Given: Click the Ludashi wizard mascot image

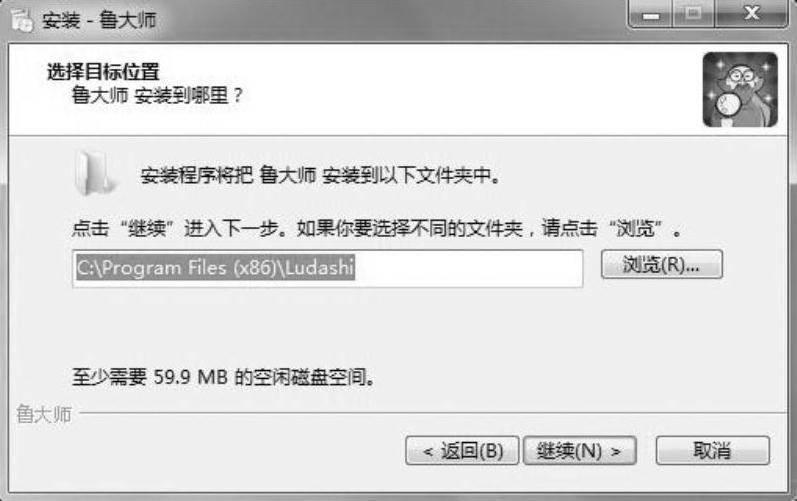Looking at the screenshot, I should point(740,89).
